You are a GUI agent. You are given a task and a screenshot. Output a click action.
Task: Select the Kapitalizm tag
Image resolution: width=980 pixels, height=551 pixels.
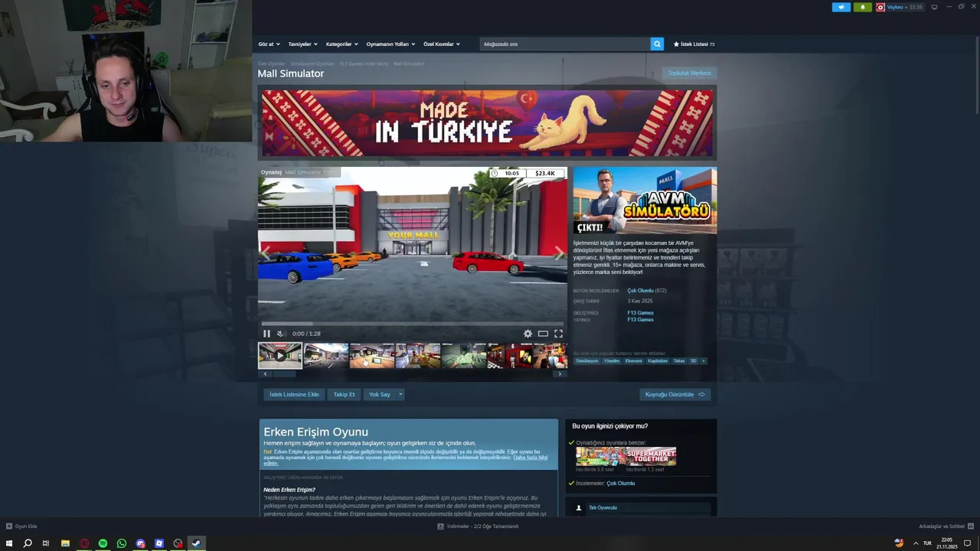point(658,361)
